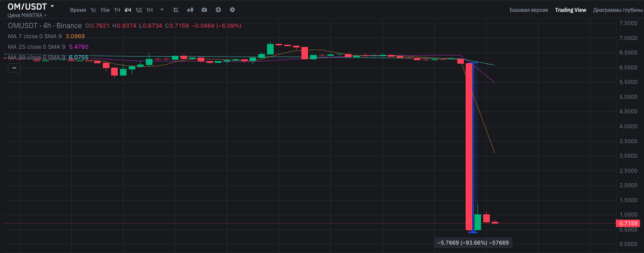
Task: Expand more time intervals dropdown arrow
Action: click(162, 10)
